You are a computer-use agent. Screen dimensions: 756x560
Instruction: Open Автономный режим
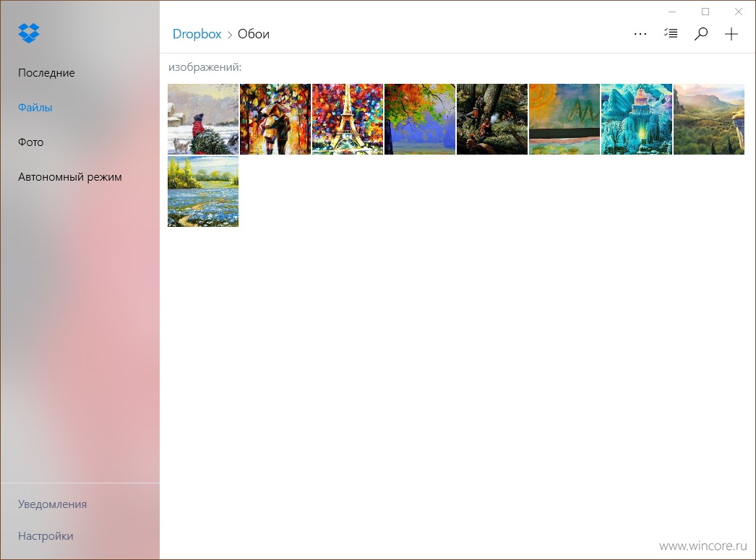(70, 177)
